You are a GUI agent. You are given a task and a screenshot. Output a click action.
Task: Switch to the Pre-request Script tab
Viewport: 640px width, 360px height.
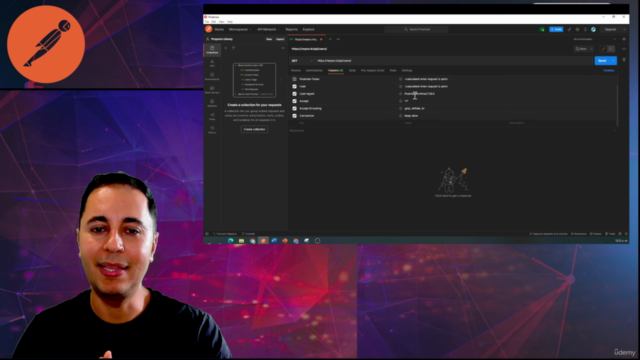pyautogui.click(x=372, y=70)
